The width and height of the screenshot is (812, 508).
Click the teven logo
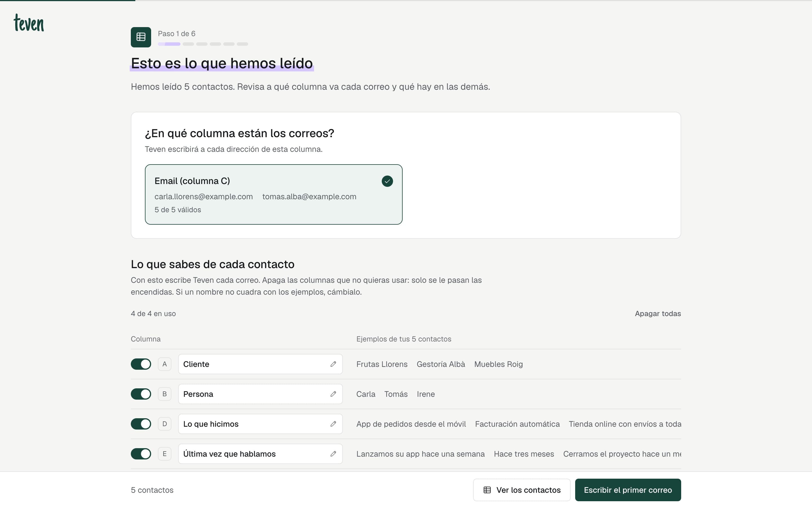pos(29,23)
